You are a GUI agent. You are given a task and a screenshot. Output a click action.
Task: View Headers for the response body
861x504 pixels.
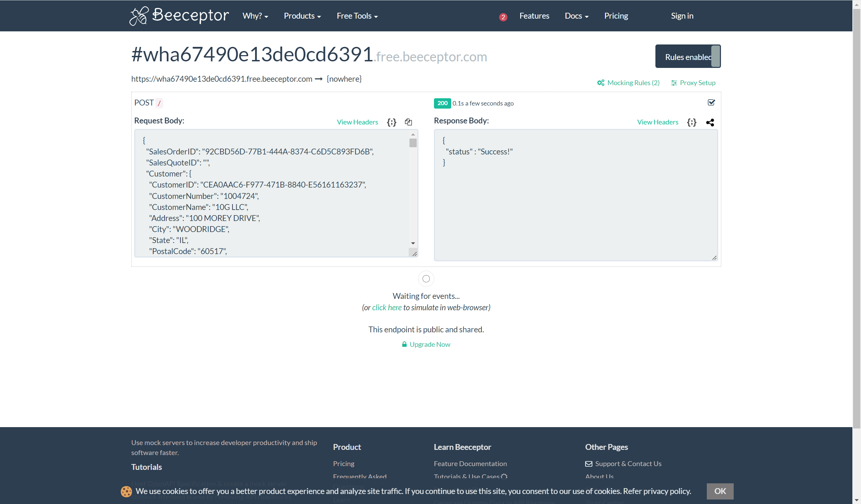click(657, 122)
